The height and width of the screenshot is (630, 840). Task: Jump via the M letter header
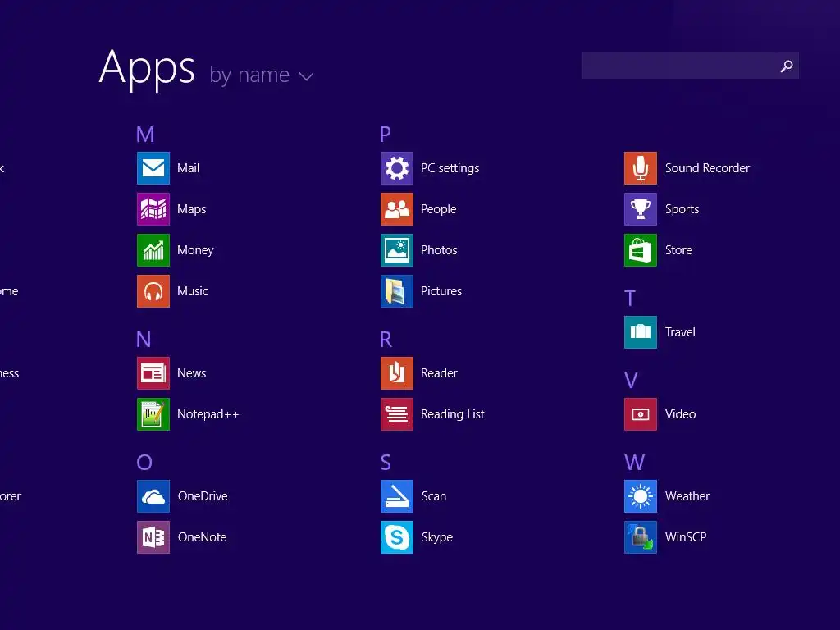click(x=145, y=134)
